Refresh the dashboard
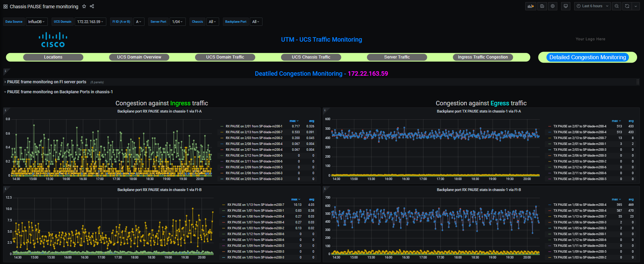This screenshot has width=644, height=264. click(x=627, y=6)
